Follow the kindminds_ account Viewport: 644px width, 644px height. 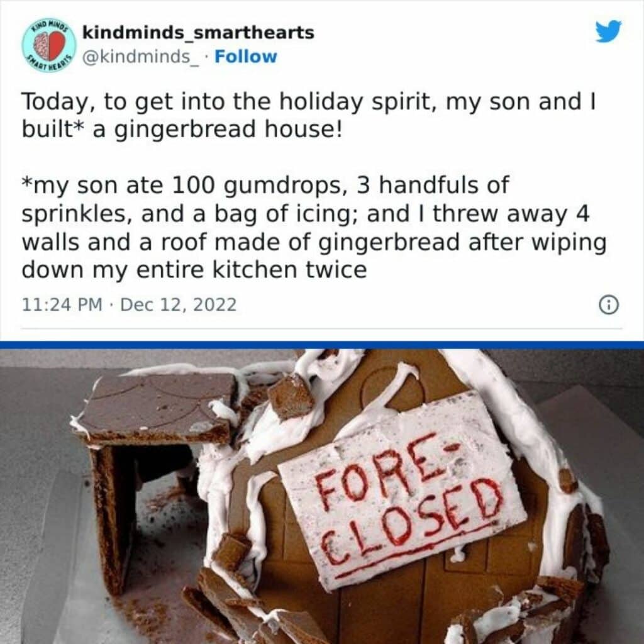pyautogui.click(x=246, y=57)
